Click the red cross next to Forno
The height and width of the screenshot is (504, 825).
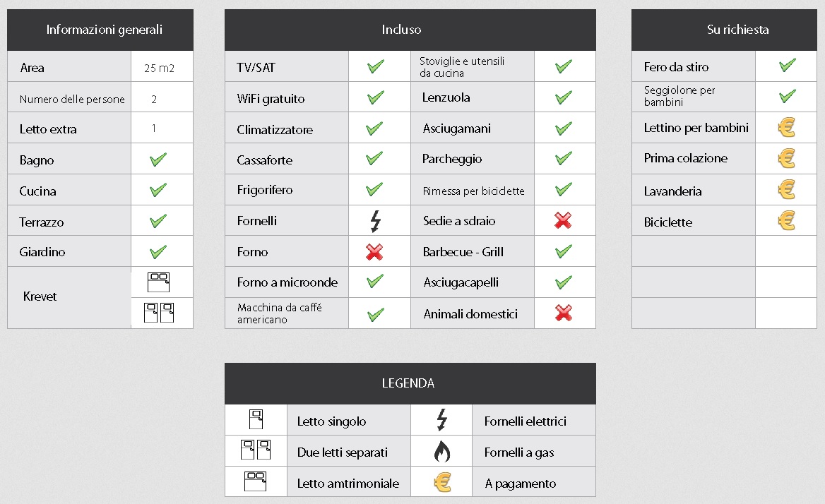pyautogui.click(x=374, y=252)
